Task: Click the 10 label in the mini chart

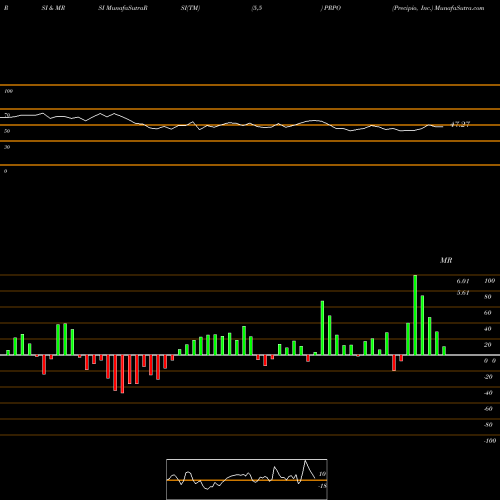Action: click(x=322, y=474)
